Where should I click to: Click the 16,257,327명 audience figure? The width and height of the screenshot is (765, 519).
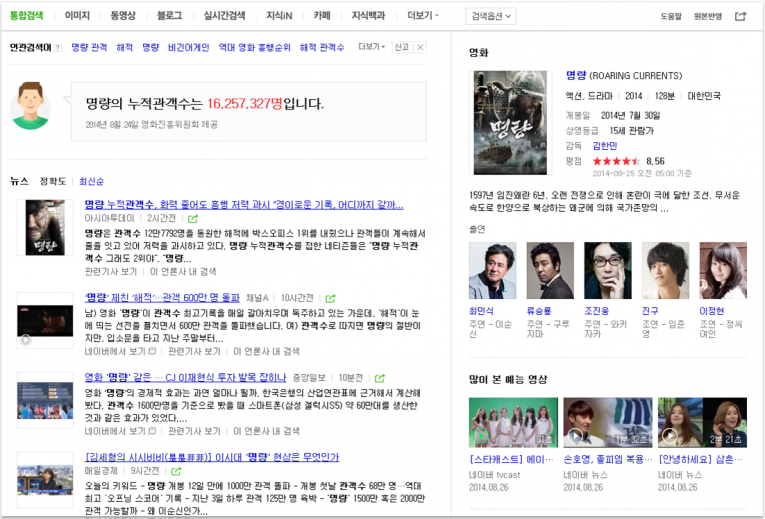pyautogui.click(x=244, y=103)
